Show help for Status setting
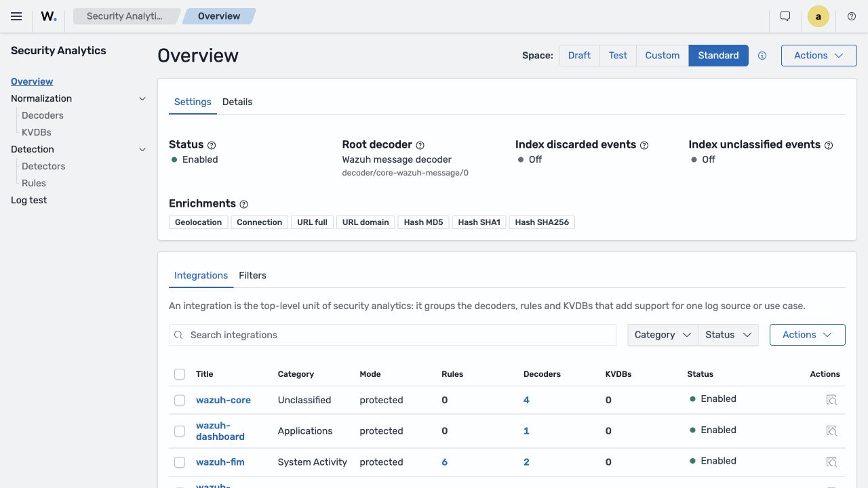The image size is (868, 488). tap(212, 145)
